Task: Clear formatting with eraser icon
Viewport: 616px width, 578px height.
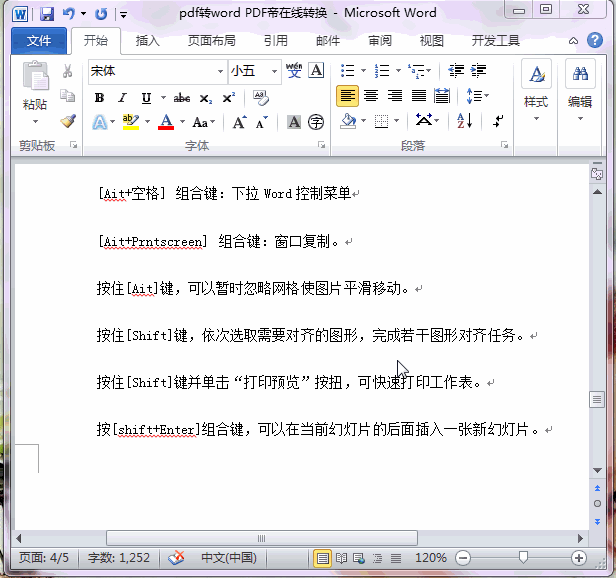Action: tap(261, 97)
